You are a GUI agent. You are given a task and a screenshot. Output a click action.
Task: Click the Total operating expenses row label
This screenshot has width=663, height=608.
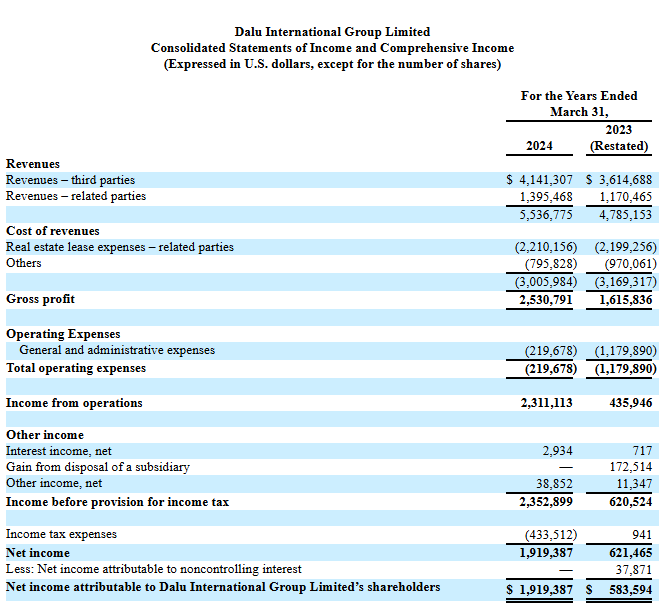point(76,368)
